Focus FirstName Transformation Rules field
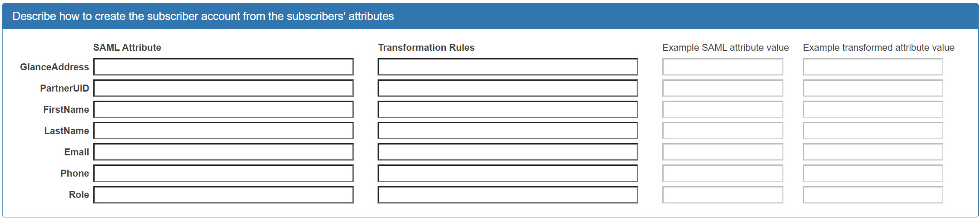Screen dimensions: 980x220 [x=507, y=109]
